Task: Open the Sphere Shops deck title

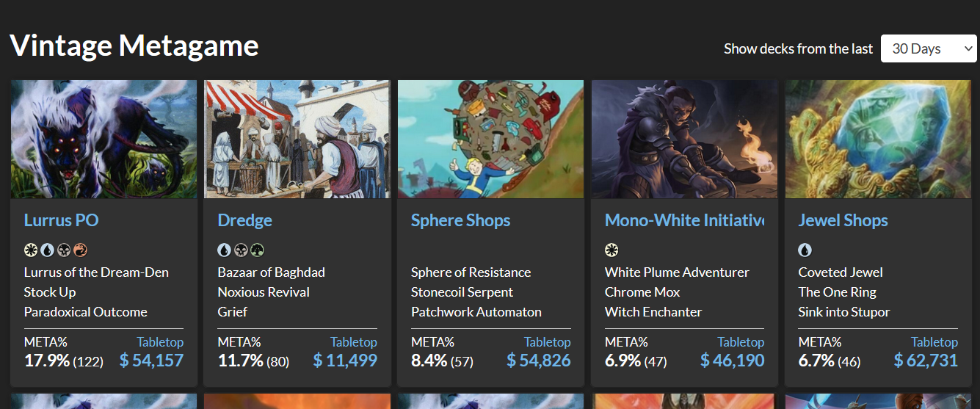Action: click(x=460, y=220)
